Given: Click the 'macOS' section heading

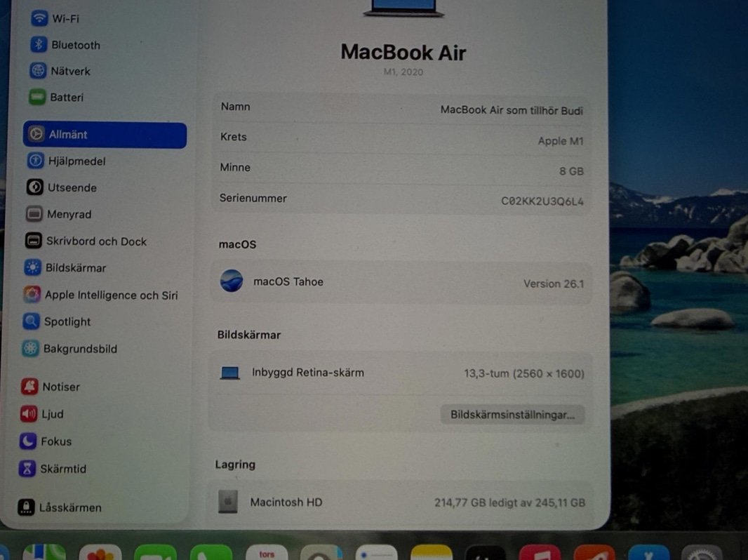Looking at the screenshot, I should (237, 245).
